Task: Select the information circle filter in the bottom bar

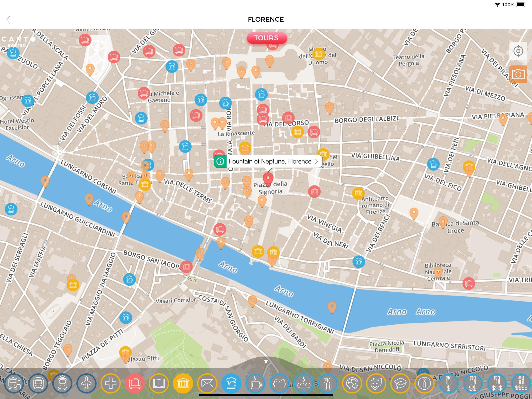Action: tap(425, 383)
